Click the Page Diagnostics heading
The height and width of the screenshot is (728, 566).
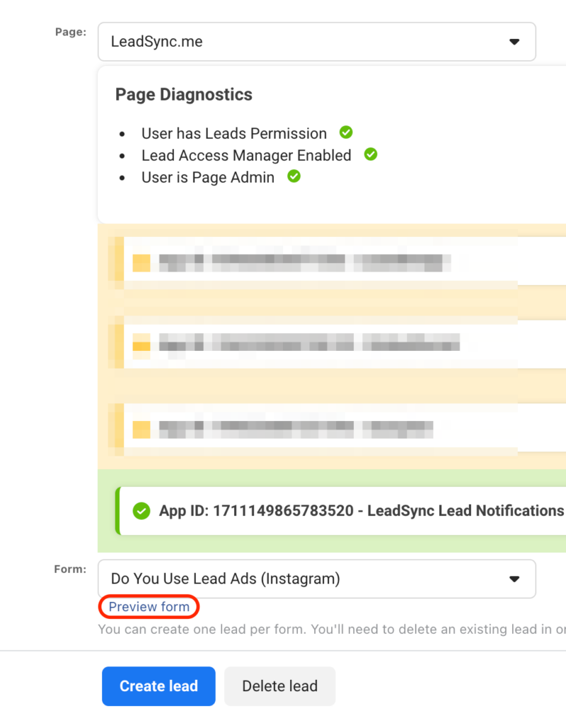184,95
